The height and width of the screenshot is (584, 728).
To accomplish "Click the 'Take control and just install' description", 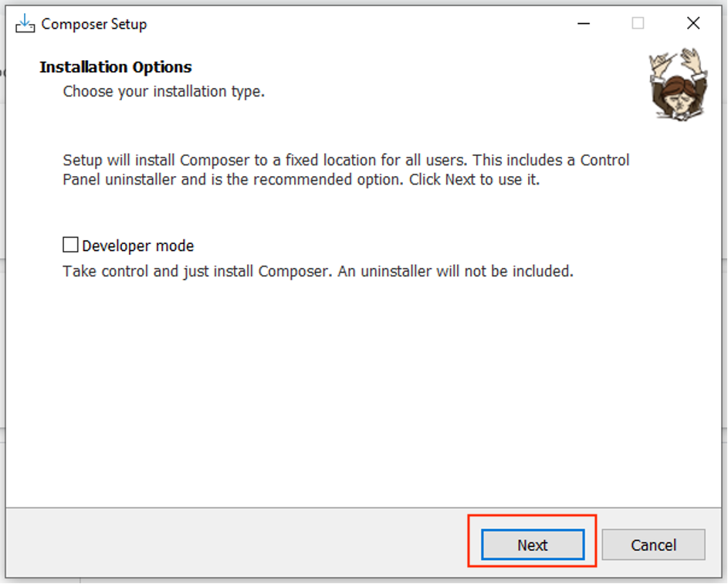I will tap(318, 271).
